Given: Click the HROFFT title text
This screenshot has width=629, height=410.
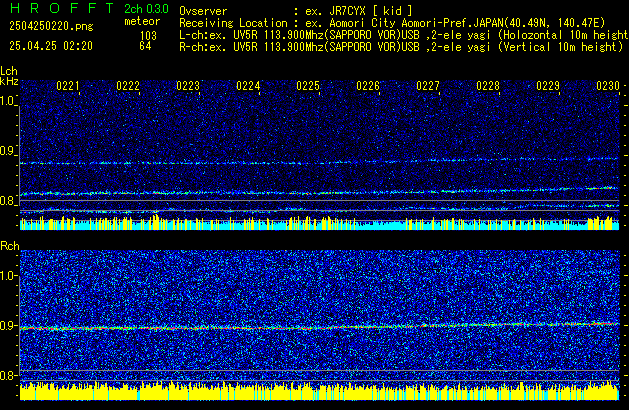Looking at the screenshot, I should click(x=62, y=8).
